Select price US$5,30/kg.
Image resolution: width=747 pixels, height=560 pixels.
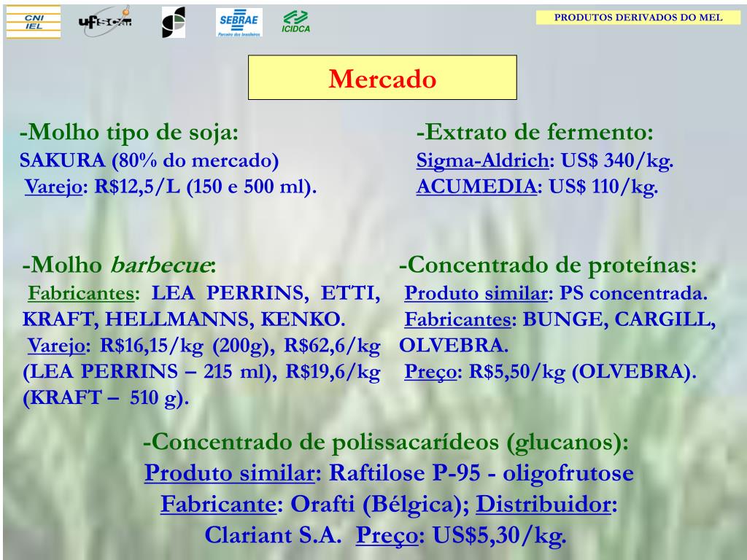click(499, 536)
